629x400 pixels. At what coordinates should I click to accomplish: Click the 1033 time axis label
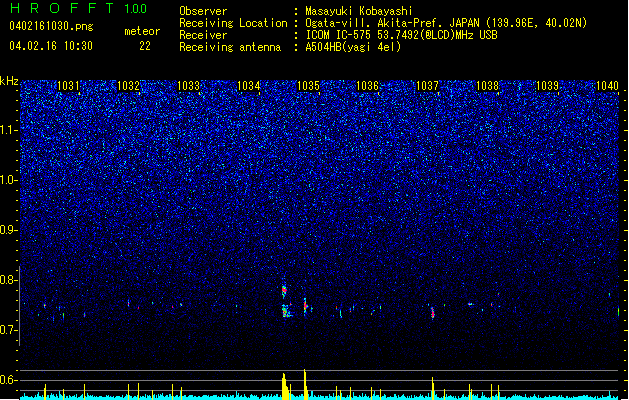tap(188, 86)
